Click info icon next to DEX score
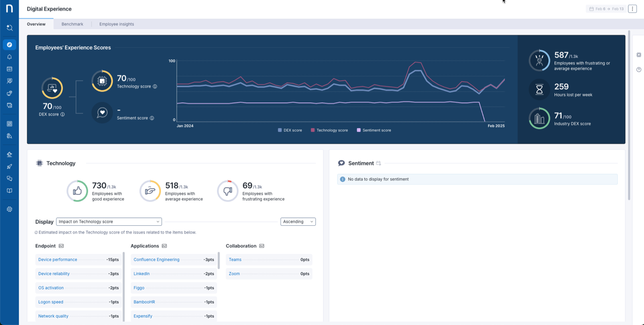This screenshot has width=644, height=325. click(x=62, y=114)
